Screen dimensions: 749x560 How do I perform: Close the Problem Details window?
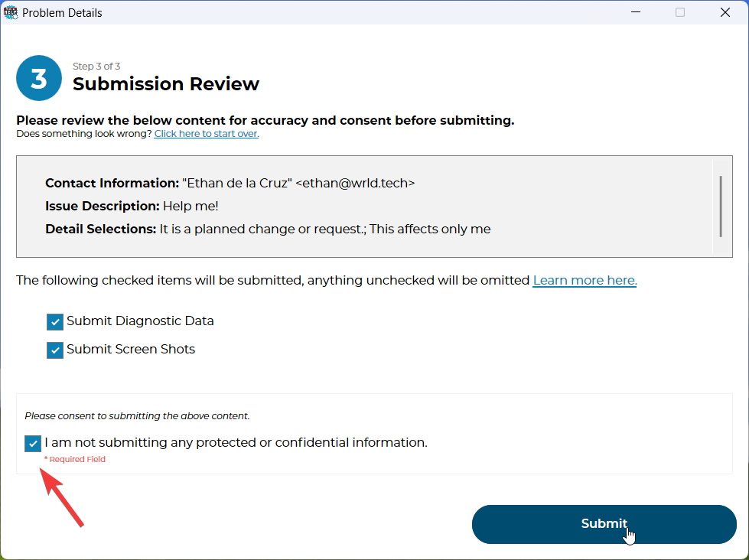[725, 12]
